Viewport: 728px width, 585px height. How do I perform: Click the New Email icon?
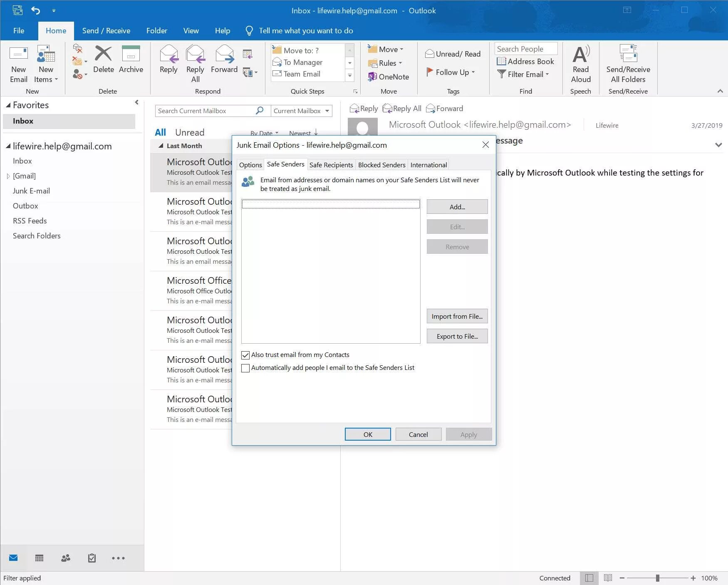click(x=19, y=54)
